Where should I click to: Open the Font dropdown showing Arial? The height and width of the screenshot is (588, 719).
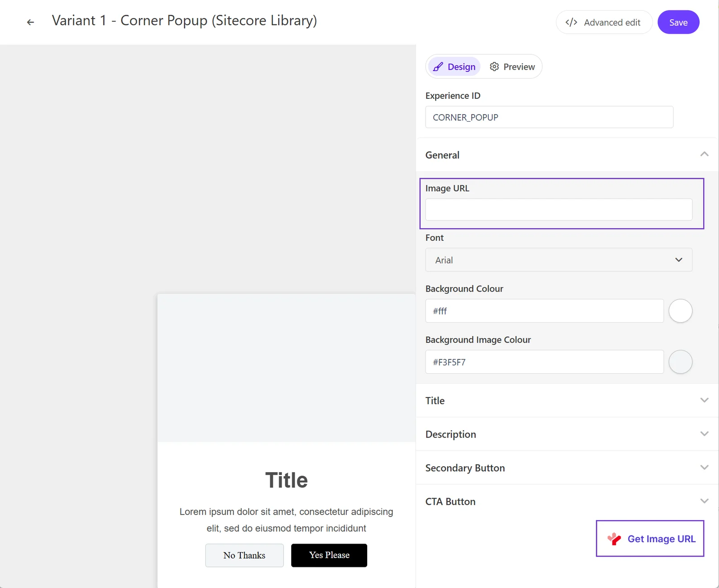tap(559, 260)
